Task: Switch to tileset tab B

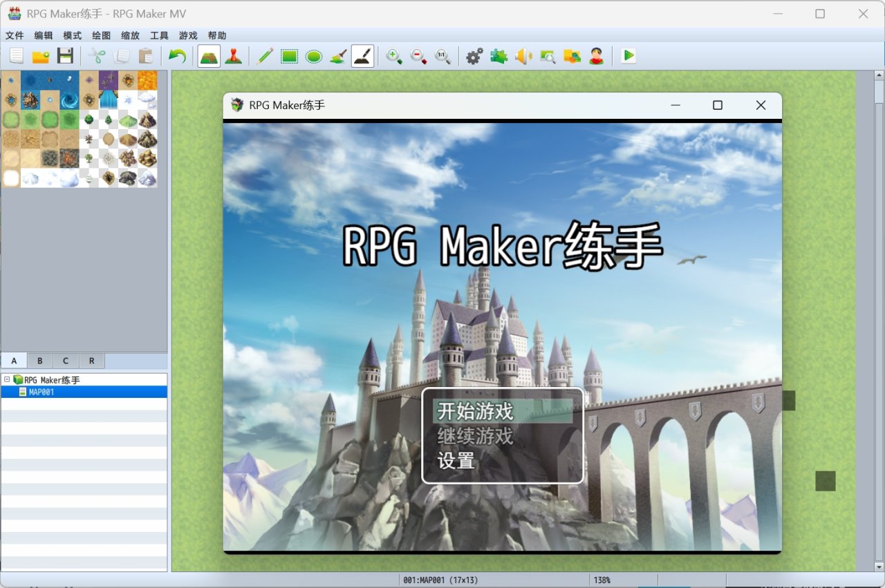Action: (40, 361)
